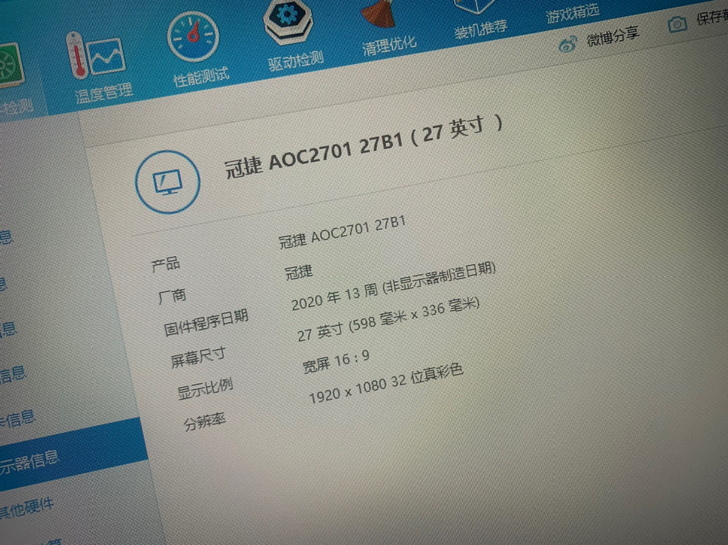Click the Weibo logo icon

tap(567, 45)
